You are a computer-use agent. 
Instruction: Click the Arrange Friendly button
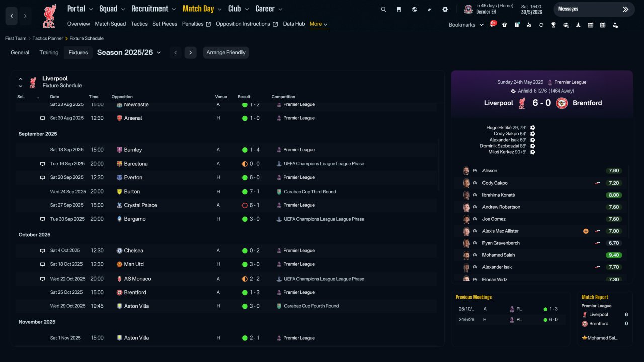tap(226, 52)
